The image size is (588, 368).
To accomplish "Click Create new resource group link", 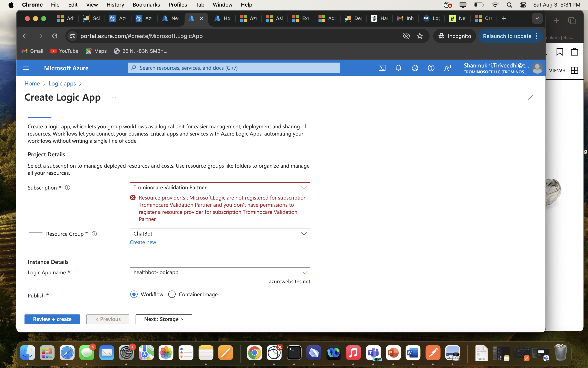I will coord(143,242).
